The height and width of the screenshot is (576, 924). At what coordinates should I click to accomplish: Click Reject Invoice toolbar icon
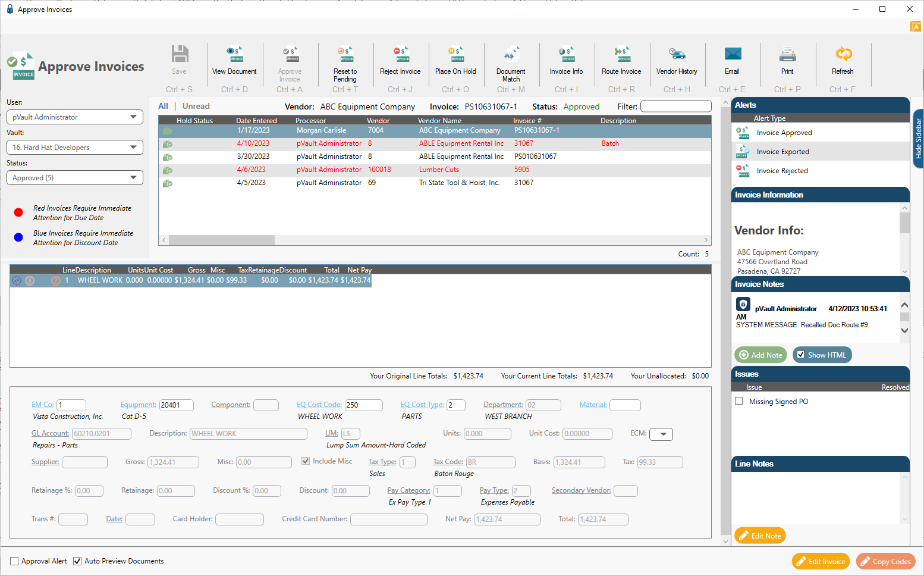[x=400, y=54]
